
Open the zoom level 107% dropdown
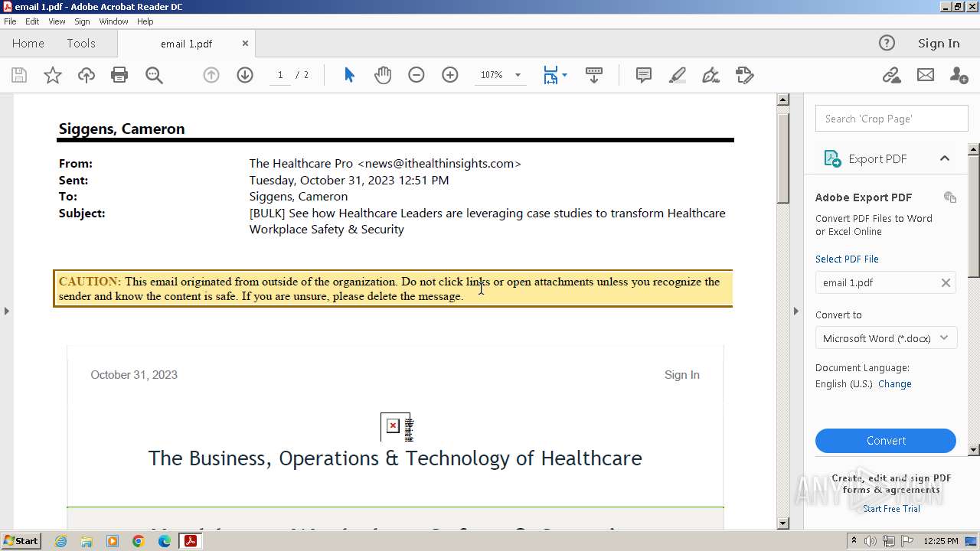coord(518,75)
